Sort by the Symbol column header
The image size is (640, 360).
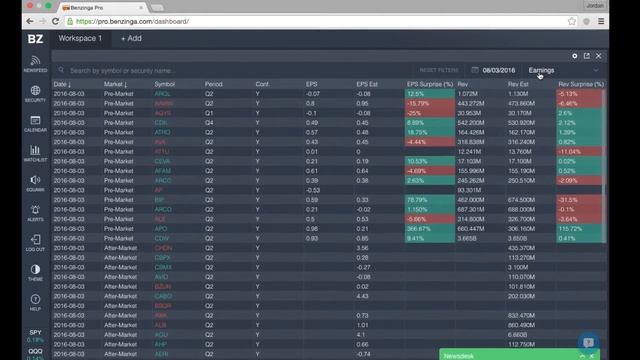[164, 84]
